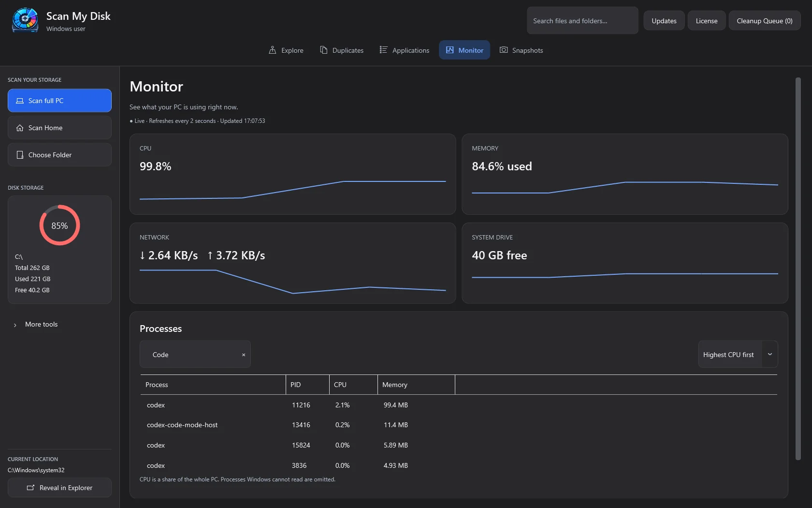This screenshot has height=508, width=812.
Task: Click the Monitor chart icon
Action: (x=450, y=50)
